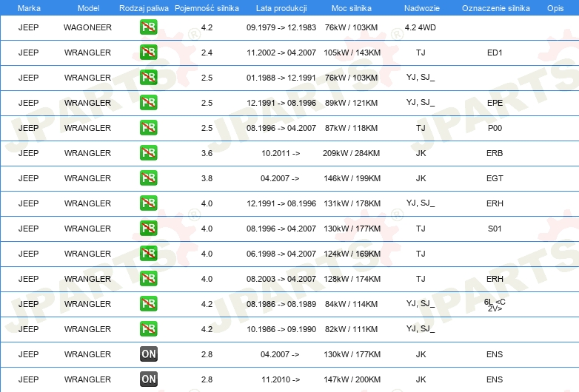Select the 131kW / 178KM power cell
The height and width of the screenshot is (392, 579).
point(352,203)
